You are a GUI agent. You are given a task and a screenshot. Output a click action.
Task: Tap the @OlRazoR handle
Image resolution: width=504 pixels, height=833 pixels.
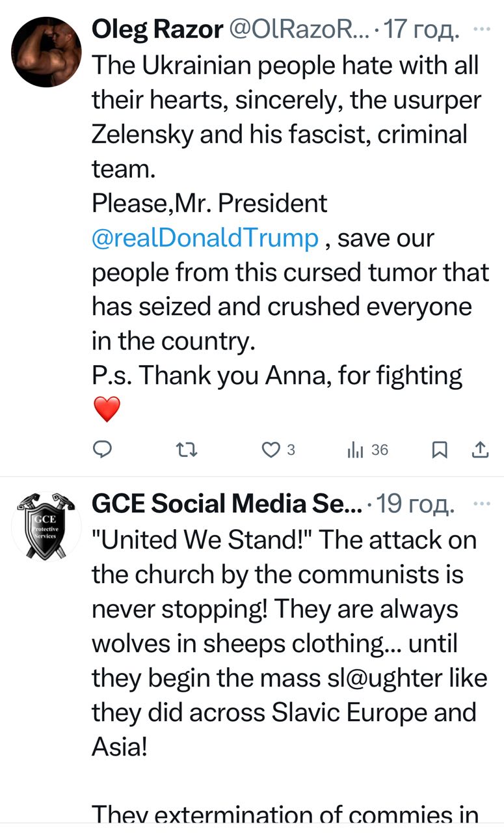point(298,29)
